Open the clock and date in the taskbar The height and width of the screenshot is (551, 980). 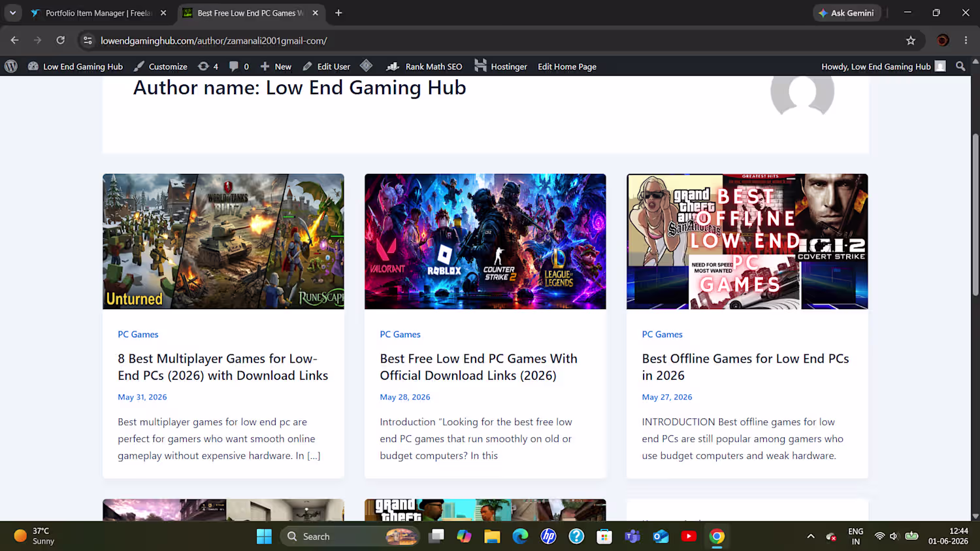click(x=948, y=537)
